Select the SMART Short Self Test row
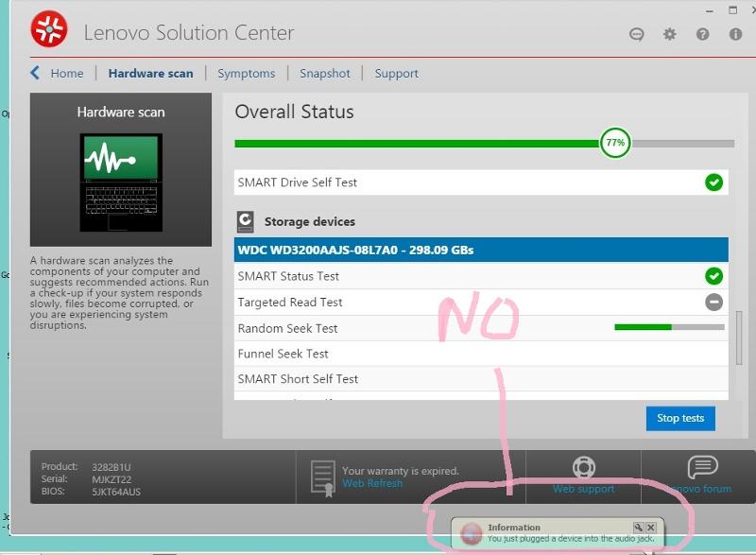The width and height of the screenshot is (756, 555). (481, 379)
